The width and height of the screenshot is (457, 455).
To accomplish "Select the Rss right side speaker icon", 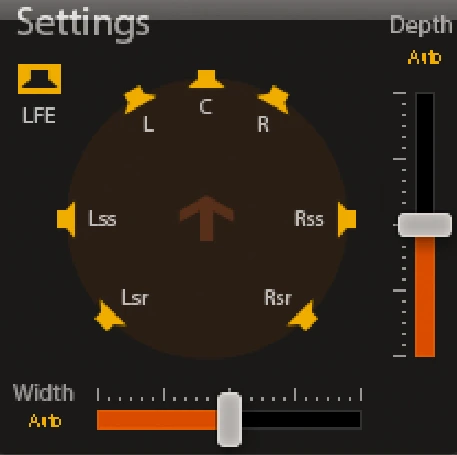I will [347, 219].
